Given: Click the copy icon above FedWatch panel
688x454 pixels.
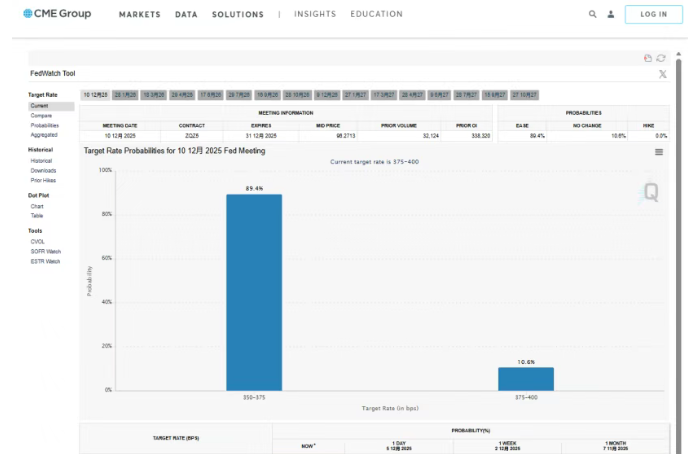Looking at the screenshot, I should point(648,59).
